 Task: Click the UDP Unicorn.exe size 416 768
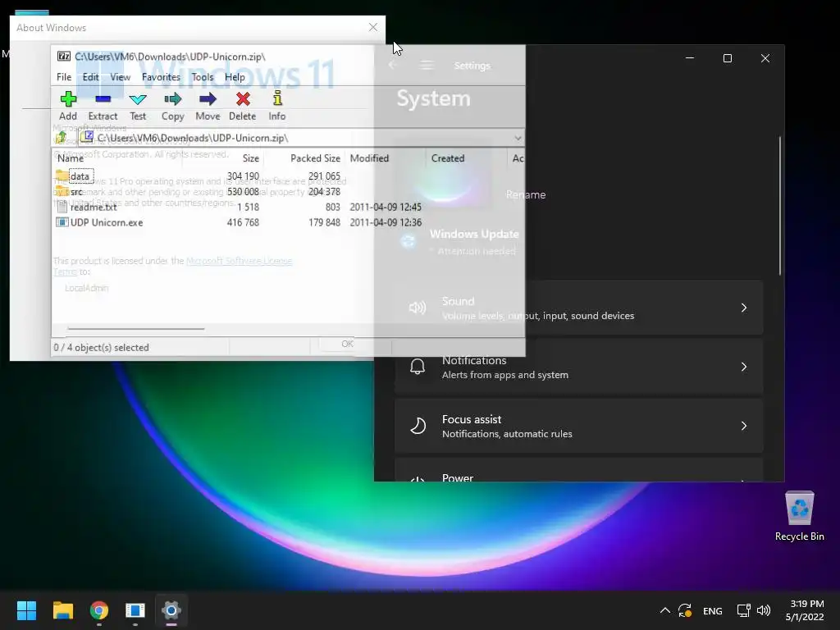(243, 222)
